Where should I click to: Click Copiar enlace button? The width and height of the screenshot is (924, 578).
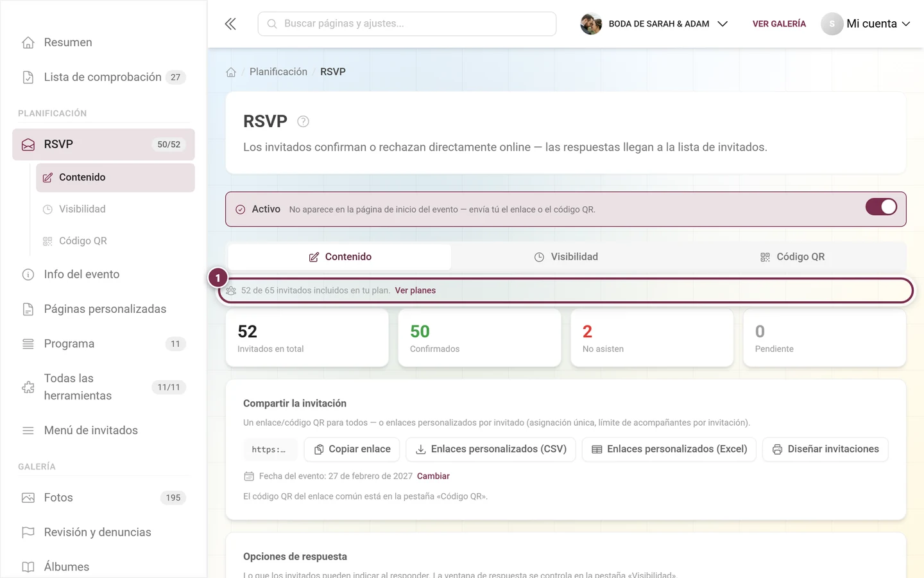point(352,450)
